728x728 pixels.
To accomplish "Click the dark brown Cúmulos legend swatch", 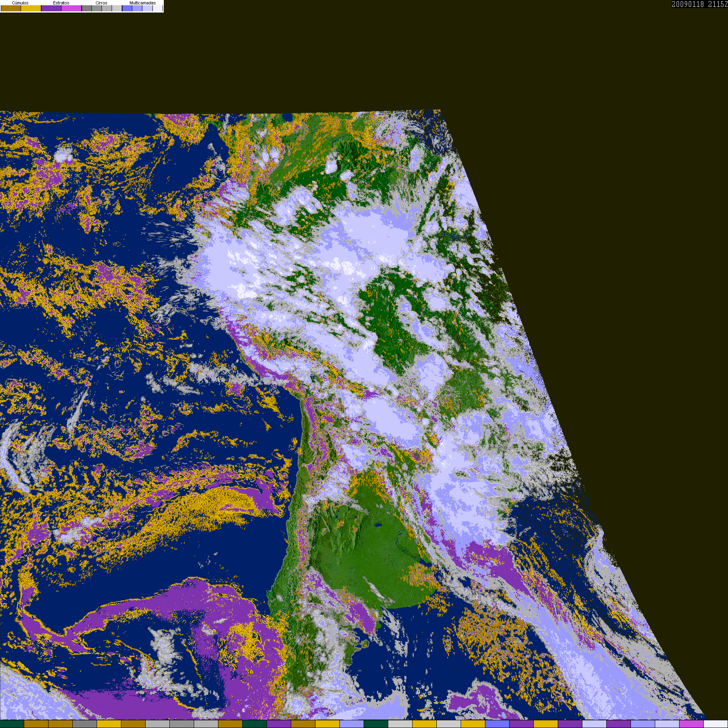I will click(x=11, y=8).
